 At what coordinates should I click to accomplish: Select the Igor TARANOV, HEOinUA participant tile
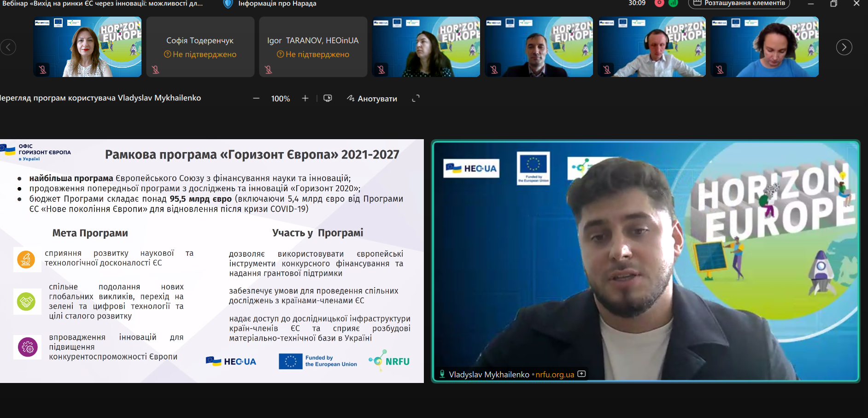pos(313,47)
